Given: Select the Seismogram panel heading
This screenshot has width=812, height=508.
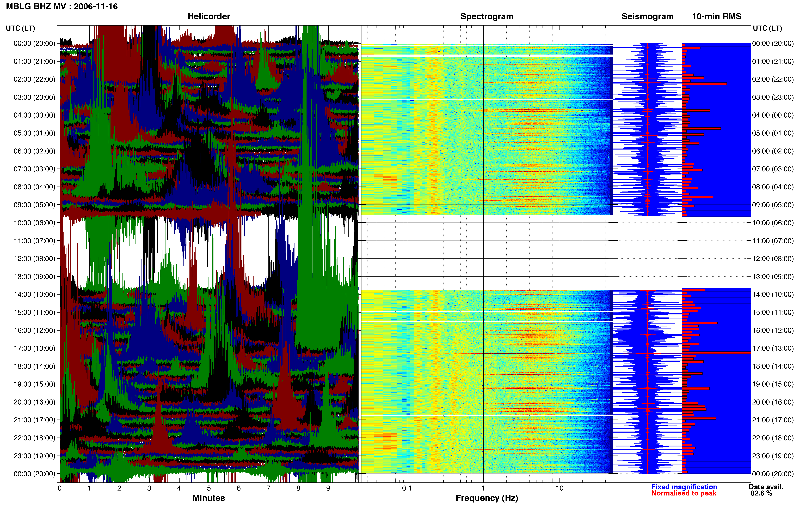Looking at the screenshot, I should 647,16.
